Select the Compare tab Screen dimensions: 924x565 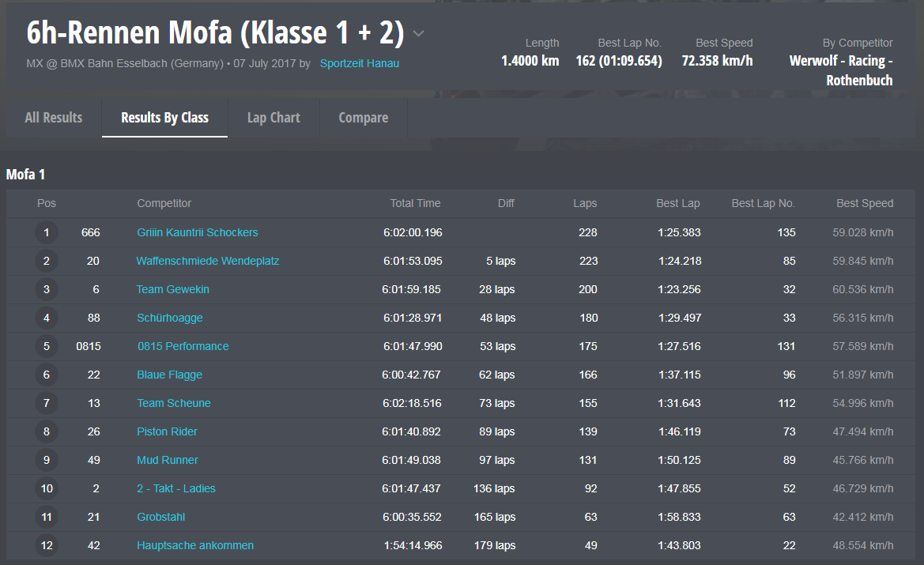[363, 118]
